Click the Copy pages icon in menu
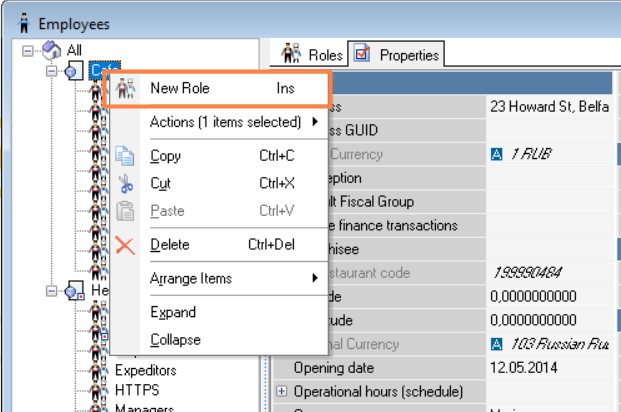Screen dimensions: 621x412 pyautogui.click(x=124, y=156)
